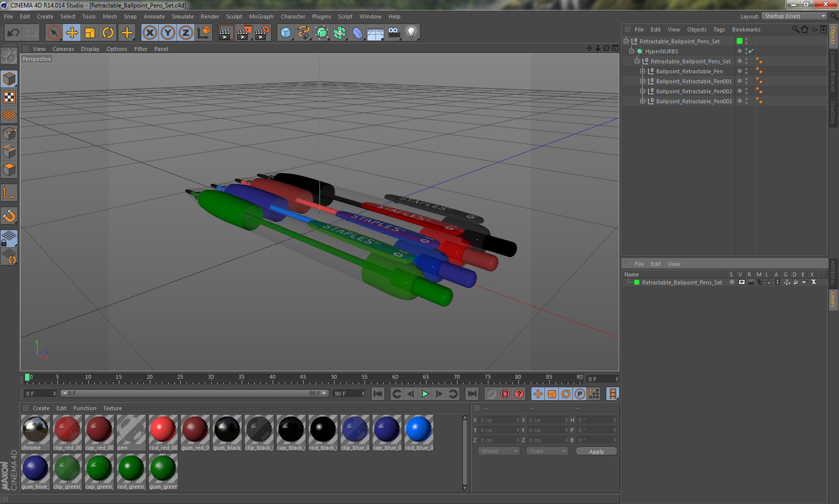Render the active view
Image resolution: width=839 pixels, height=504 pixels.
226,33
